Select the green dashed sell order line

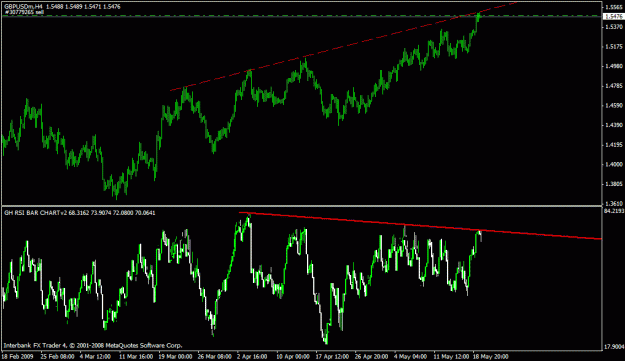pyautogui.click(x=301, y=16)
